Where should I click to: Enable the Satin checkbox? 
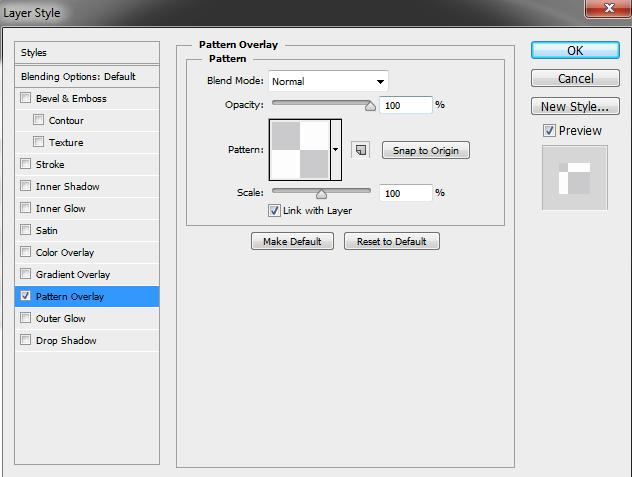(x=25, y=230)
